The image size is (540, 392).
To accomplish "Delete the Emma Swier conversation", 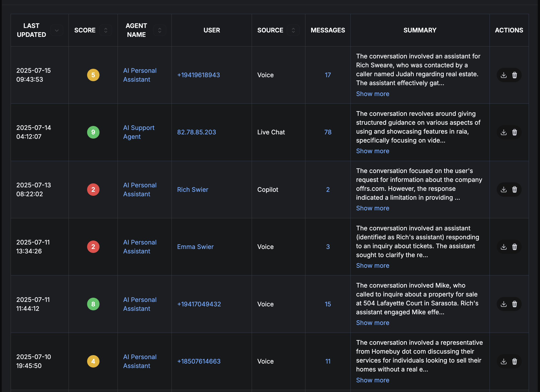I will pos(515,247).
